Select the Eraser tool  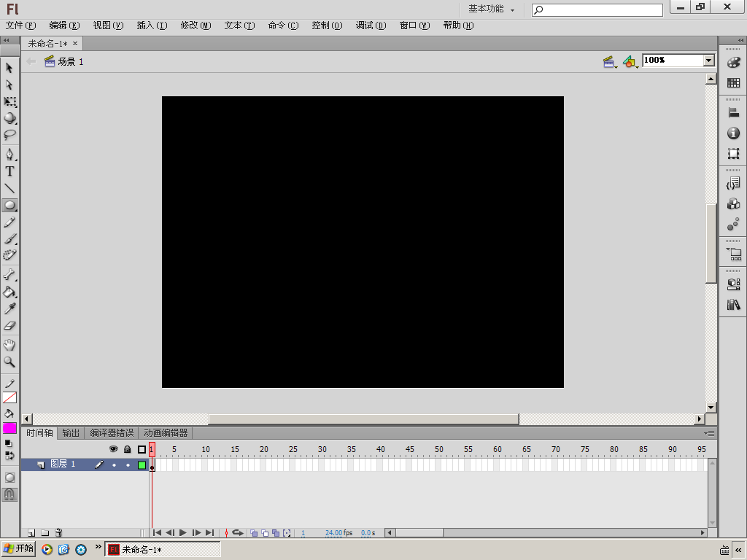[x=9, y=326]
